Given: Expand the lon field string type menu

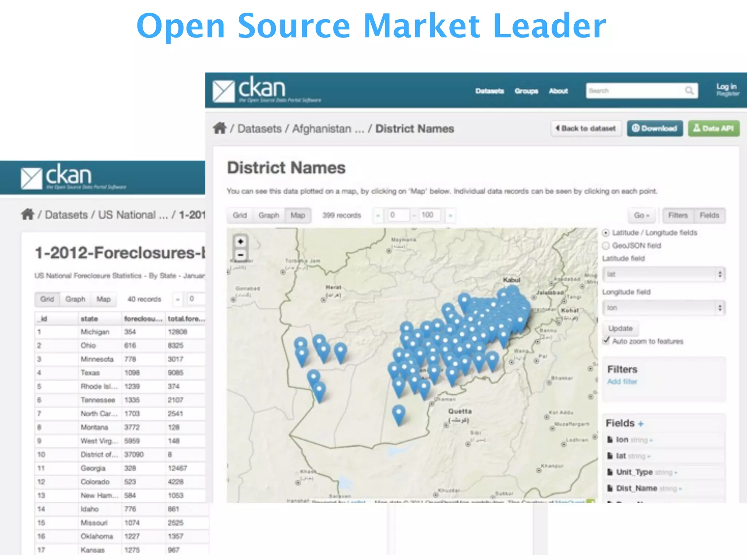Looking at the screenshot, I should pos(641,440).
